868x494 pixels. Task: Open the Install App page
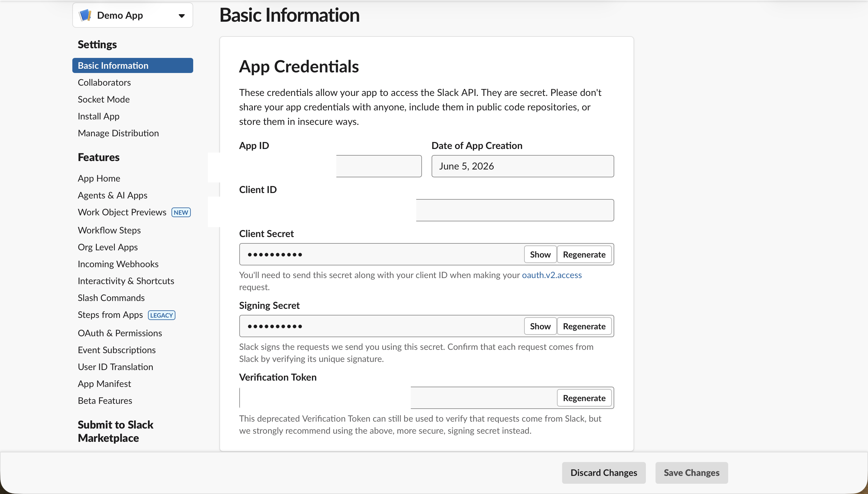point(99,116)
